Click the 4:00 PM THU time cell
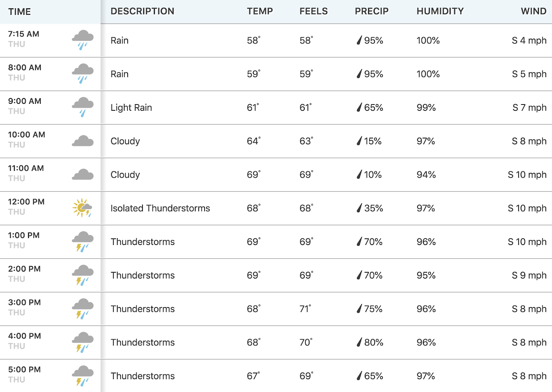The width and height of the screenshot is (552, 392). 24,341
